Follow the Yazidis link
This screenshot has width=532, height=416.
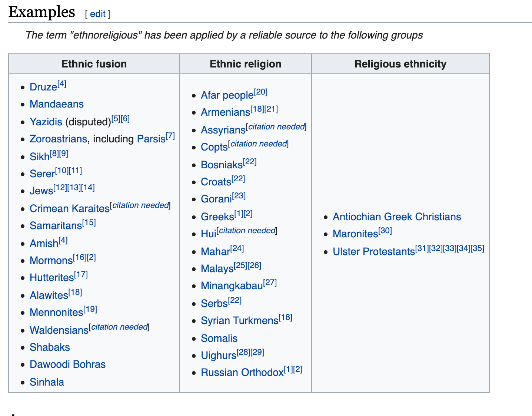point(46,122)
